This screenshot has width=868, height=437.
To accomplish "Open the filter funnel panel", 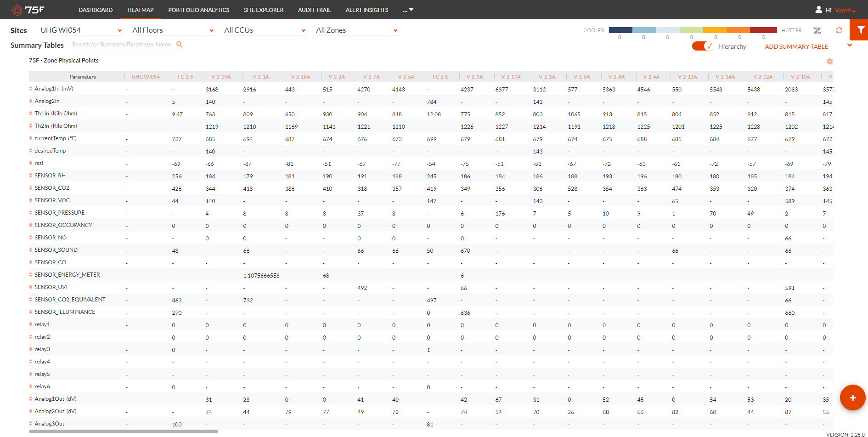I will click(x=859, y=30).
